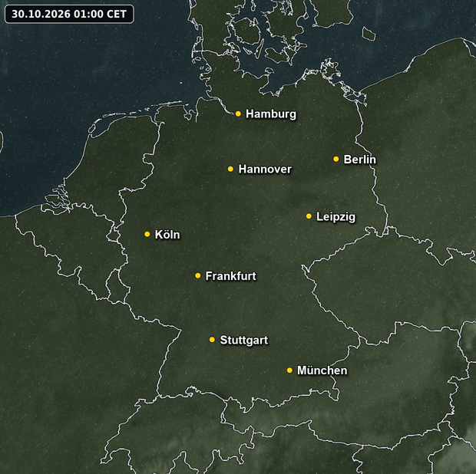Click the Berlin city marker dot
This screenshot has height=474, width=476.
pos(336,159)
